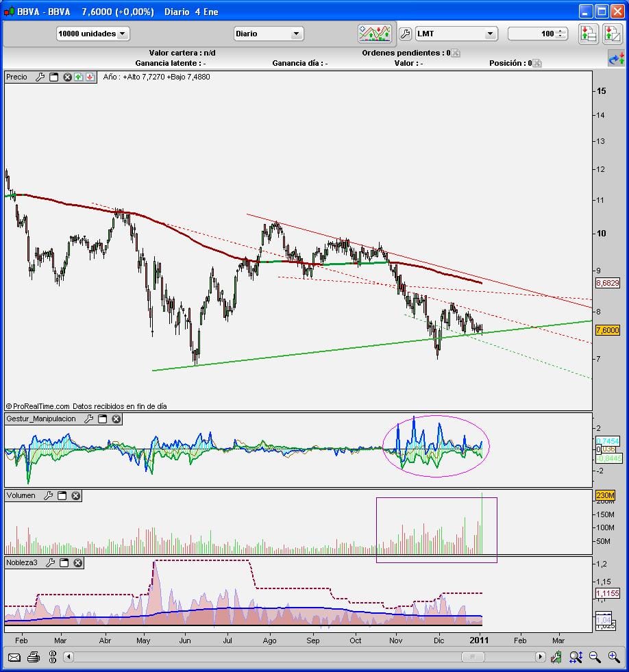Screen dimensions: 629x672
Task: Close the Volumen indicator panel
Action: 76,495
